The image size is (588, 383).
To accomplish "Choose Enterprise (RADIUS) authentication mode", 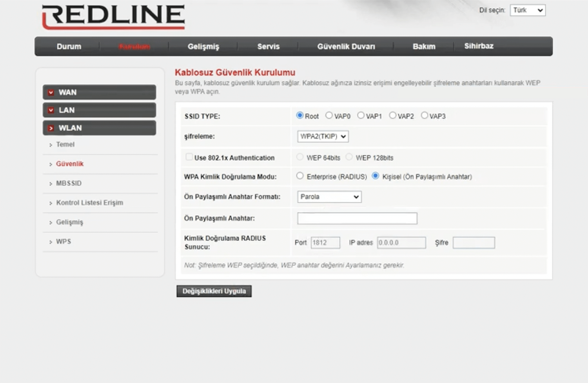I will 300,176.
